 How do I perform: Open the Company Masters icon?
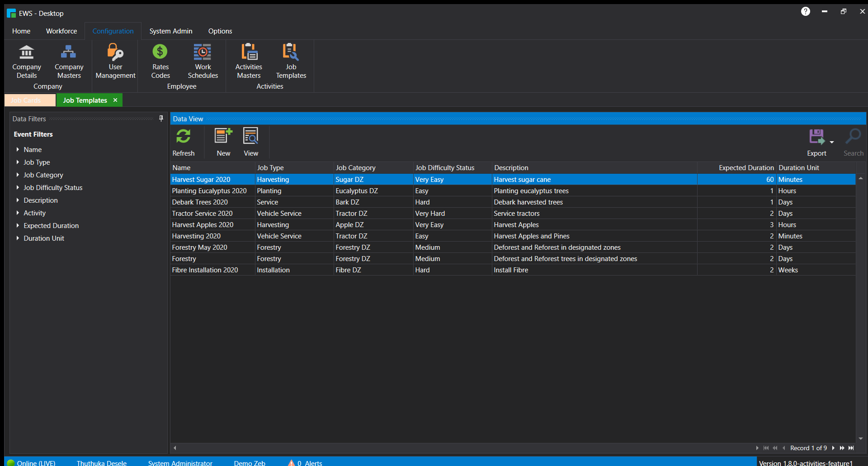68,61
